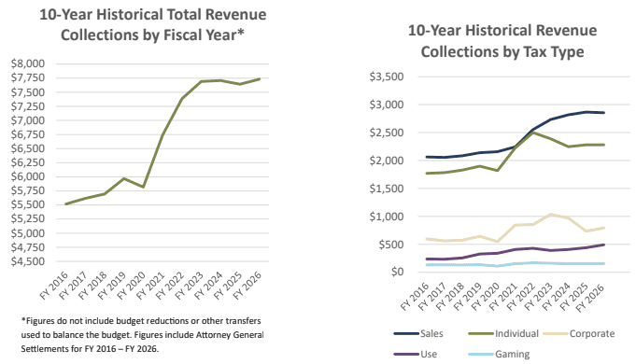The height and width of the screenshot is (364, 636).
Task: Click the $4,500 axis label on left chart
Action: tap(28, 261)
